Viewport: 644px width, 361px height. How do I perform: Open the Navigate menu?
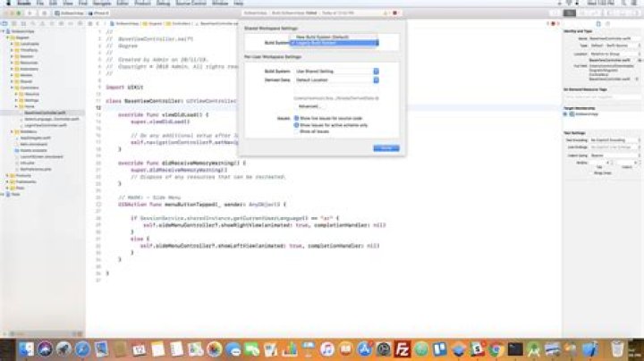coord(102,3)
